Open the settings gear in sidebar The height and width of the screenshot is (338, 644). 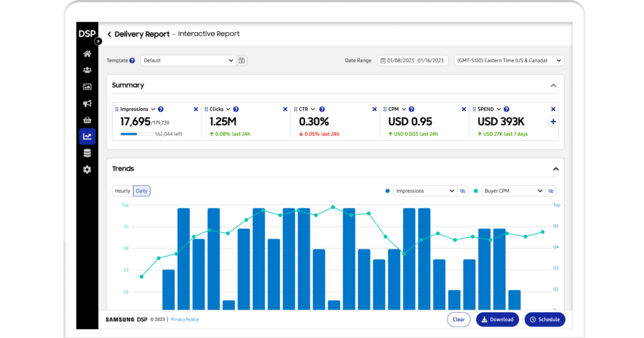(87, 169)
